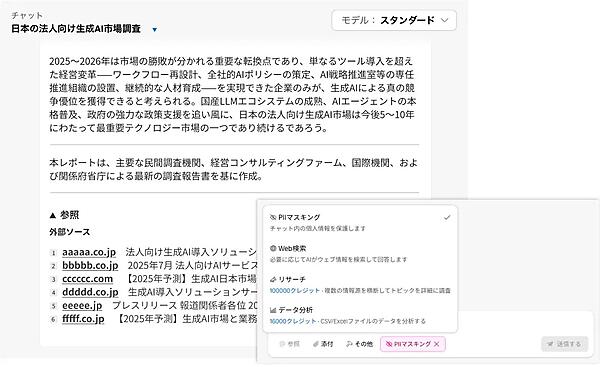Select the データ分析 menu option
Image resolution: width=600 pixels, height=367 pixels.
coord(360,315)
